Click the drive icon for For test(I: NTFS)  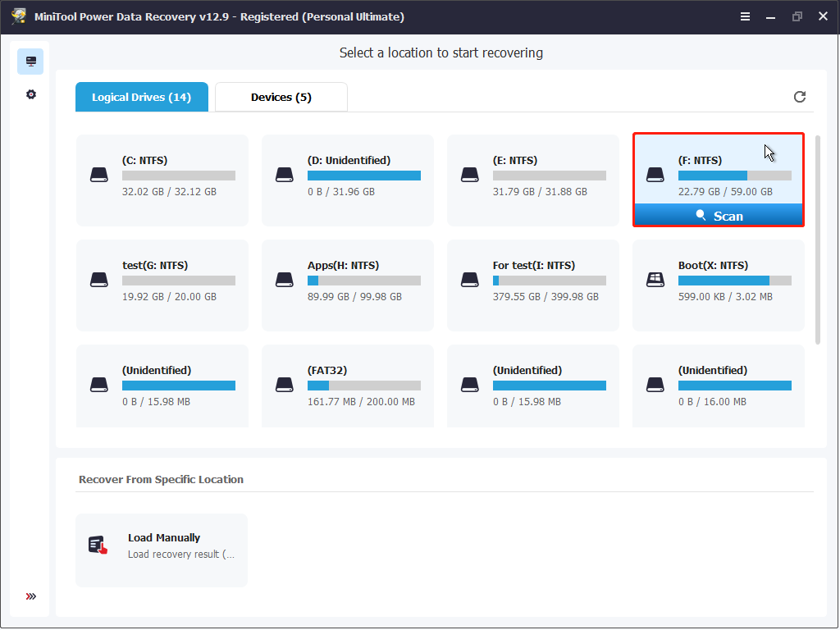[x=470, y=280]
